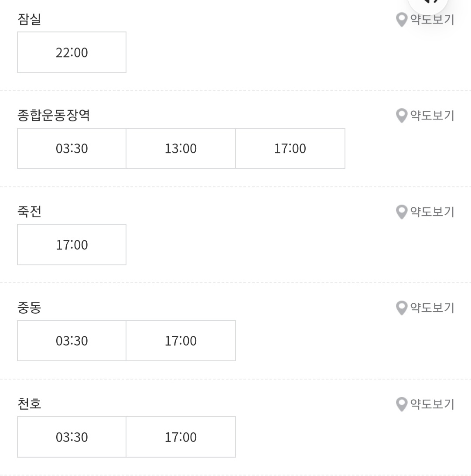Select 03:30 time slot under 종합운동장역
The width and height of the screenshot is (471, 476).
click(72, 148)
